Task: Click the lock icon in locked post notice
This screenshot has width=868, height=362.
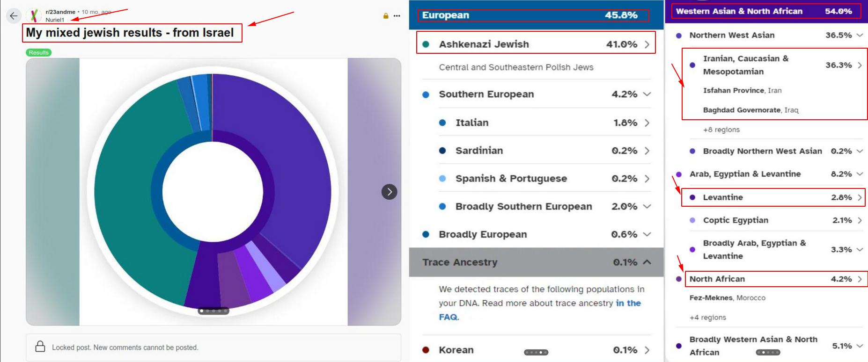Action: click(x=40, y=347)
